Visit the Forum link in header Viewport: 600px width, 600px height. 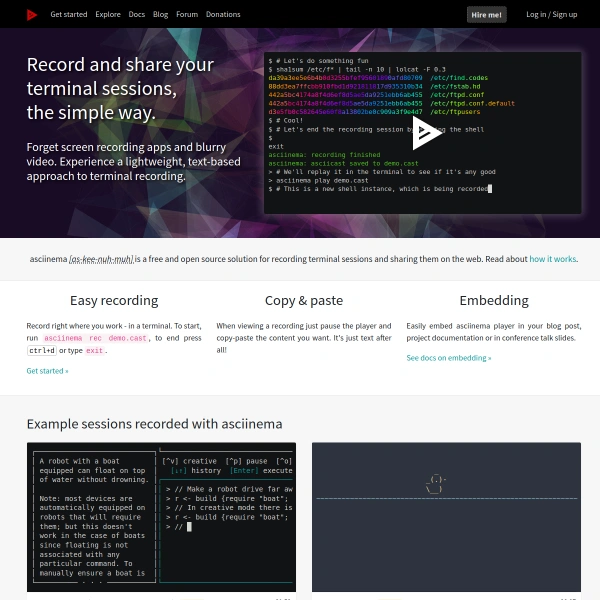click(187, 15)
